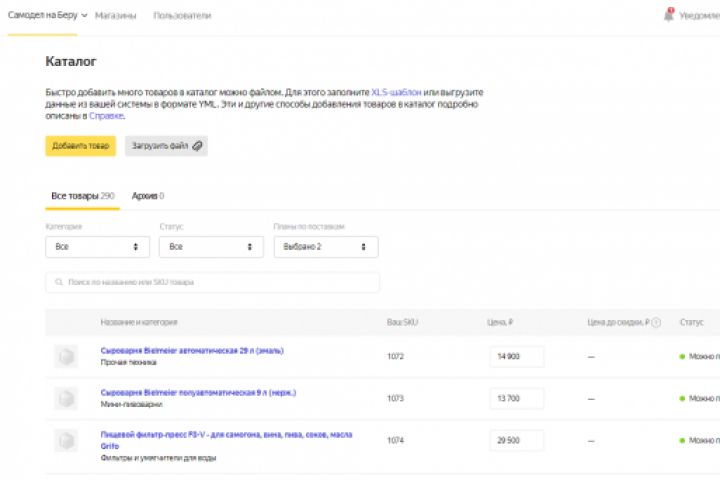Image resolution: width=720 pixels, height=480 pixels.
Task: Click thumbnail of Bielmeier automatic 29 l brewery
Action: tap(66, 356)
